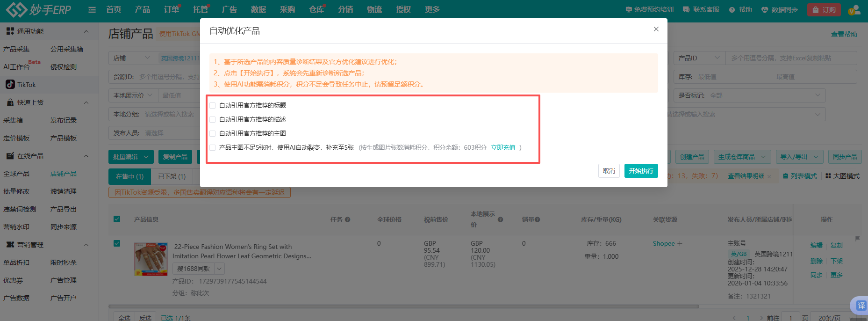868x321 pixels.
Task: Click the 取消 button in dialog
Action: click(x=609, y=171)
